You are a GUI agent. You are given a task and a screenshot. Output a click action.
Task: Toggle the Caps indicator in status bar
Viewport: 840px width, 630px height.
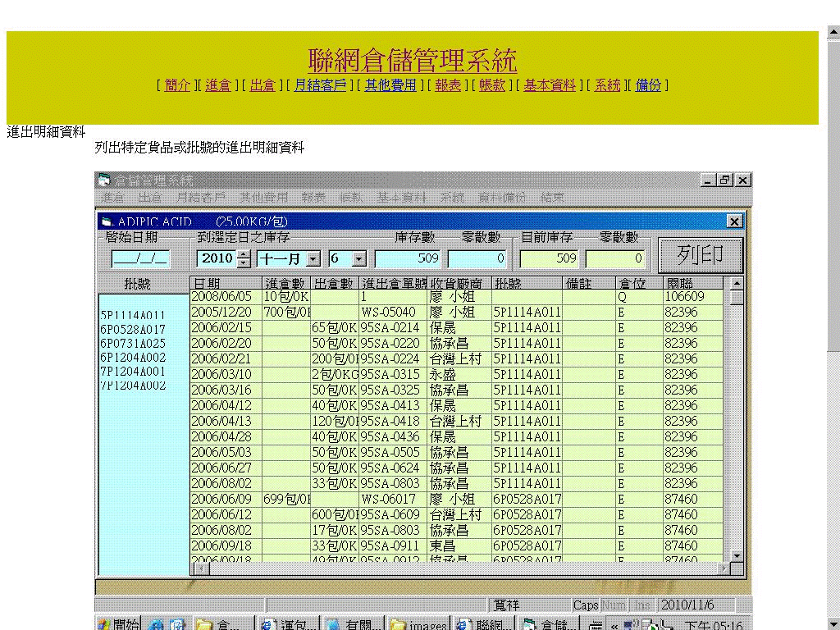click(585, 605)
